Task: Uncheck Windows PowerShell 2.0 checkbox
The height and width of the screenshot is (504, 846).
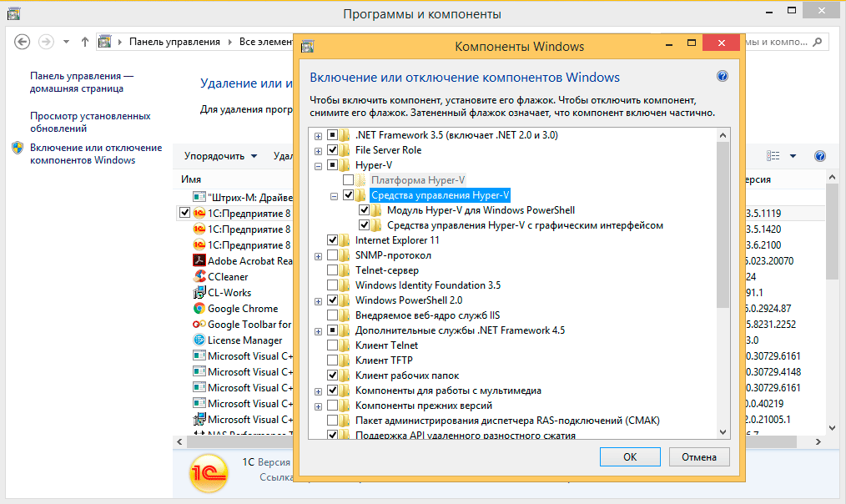Action: [332, 300]
